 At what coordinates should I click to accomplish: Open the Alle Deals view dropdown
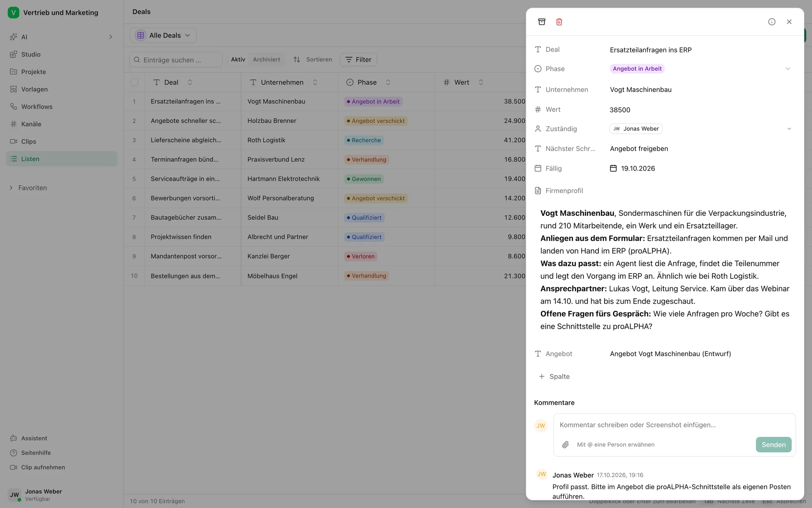tap(163, 35)
